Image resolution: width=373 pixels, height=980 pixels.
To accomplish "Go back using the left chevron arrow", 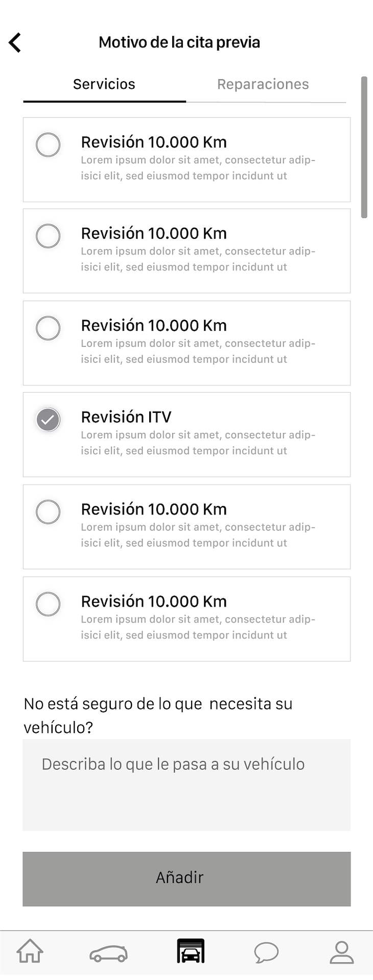I will pyautogui.click(x=15, y=43).
